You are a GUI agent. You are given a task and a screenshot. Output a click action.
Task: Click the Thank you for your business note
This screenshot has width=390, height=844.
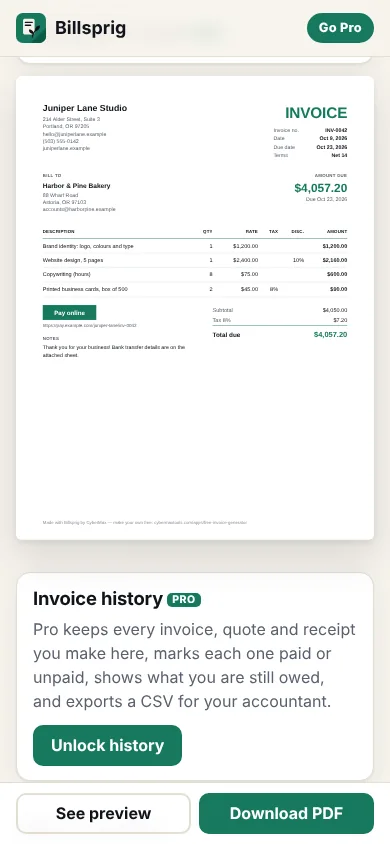[114, 351]
